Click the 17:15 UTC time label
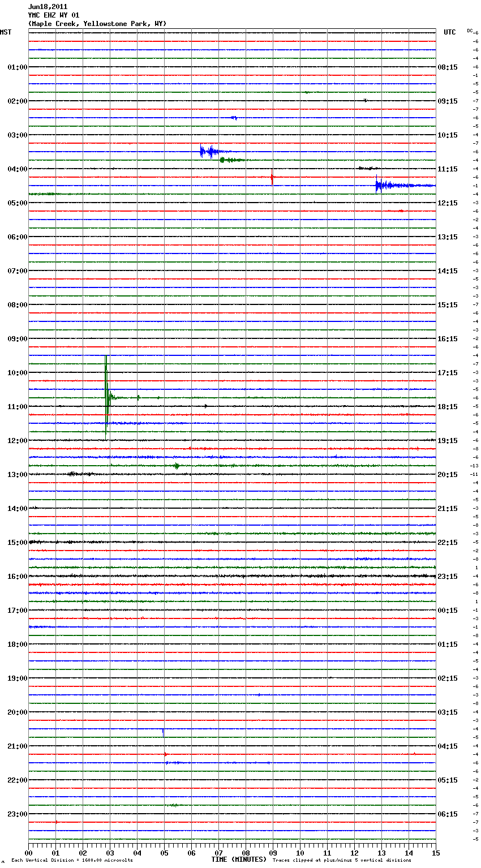Viewport: 481px width, 868px height. click(448, 373)
